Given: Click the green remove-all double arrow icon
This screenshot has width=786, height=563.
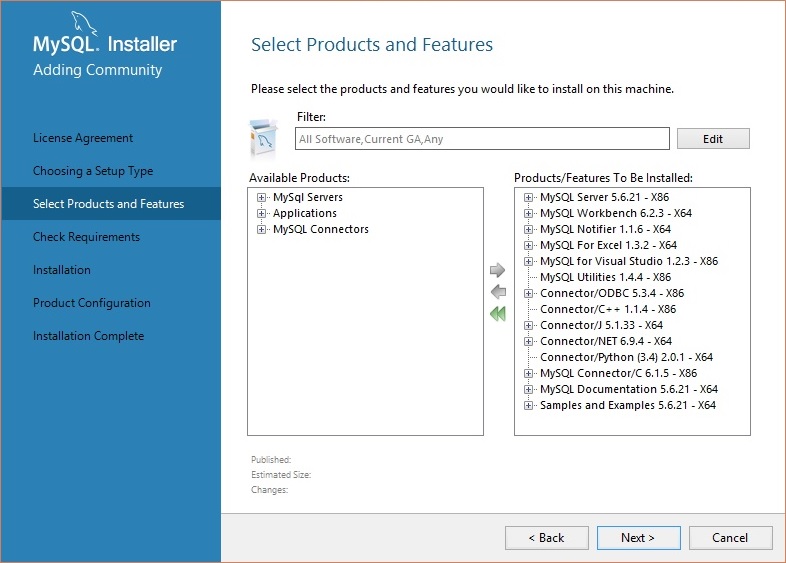Looking at the screenshot, I should click(498, 314).
